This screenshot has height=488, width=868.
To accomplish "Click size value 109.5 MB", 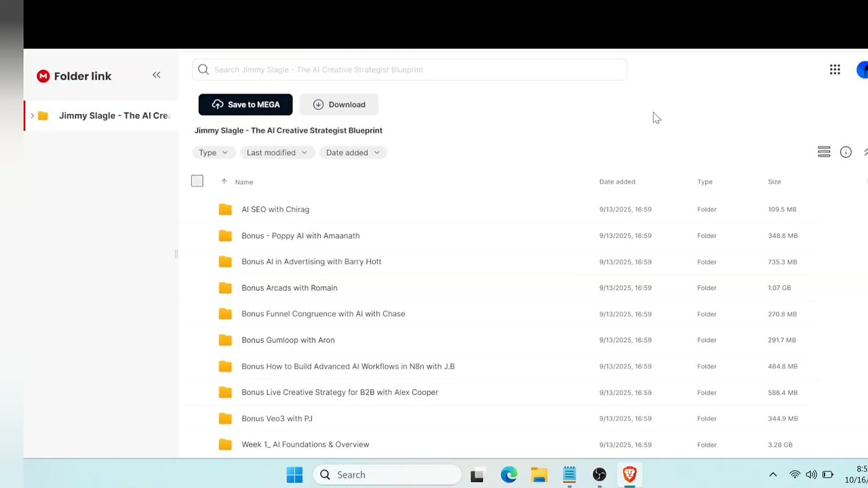I will 783,209.
